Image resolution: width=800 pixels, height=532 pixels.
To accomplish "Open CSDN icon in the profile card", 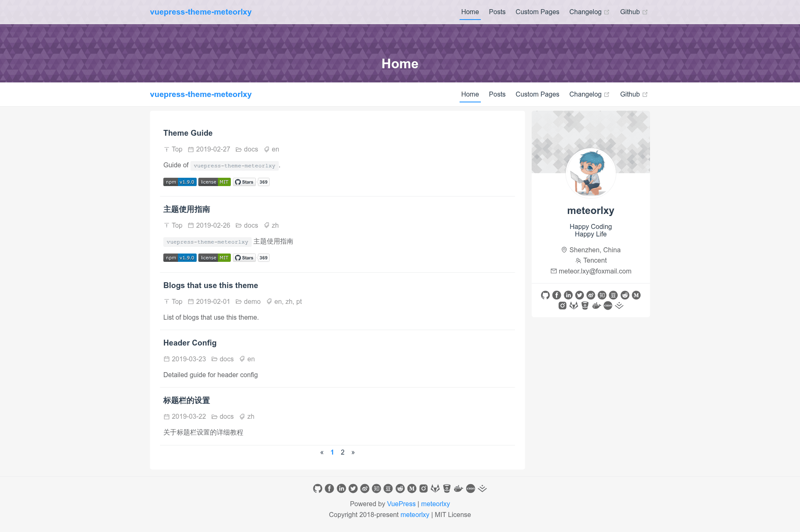I will pyautogui.click(x=608, y=306).
